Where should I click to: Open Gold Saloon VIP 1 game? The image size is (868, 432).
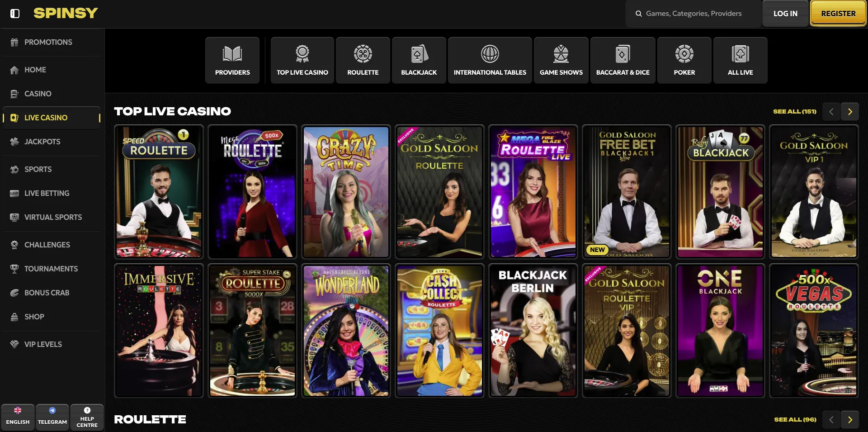(x=814, y=192)
